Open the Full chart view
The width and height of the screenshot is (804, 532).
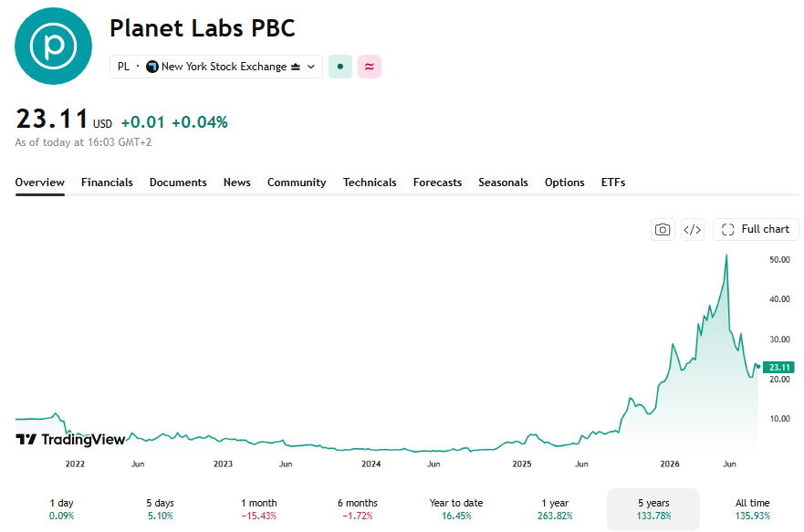pos(756,229)
